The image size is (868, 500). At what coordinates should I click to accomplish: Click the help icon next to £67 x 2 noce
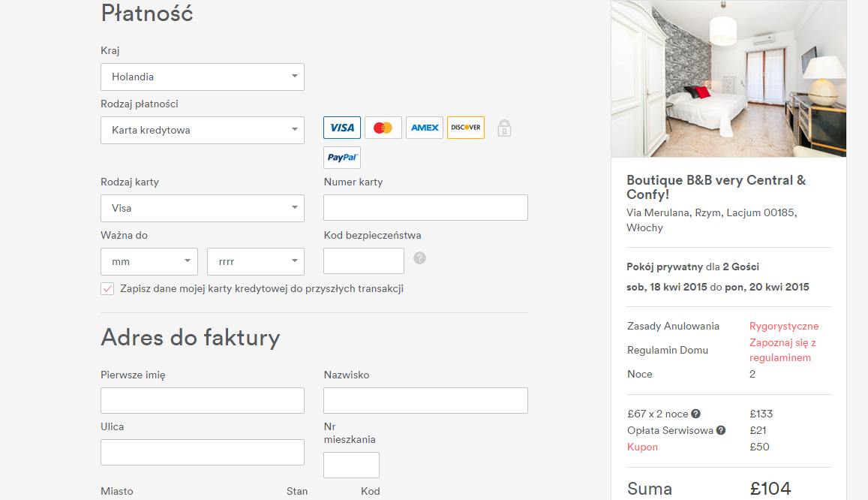click(696, 414)
